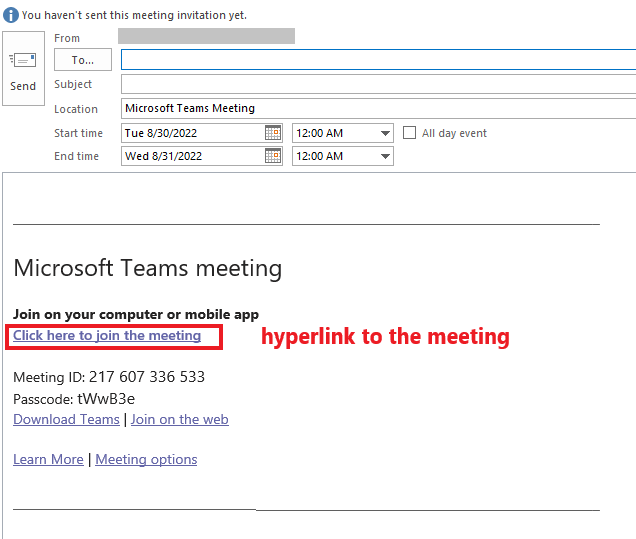Click into the To recipients field

click(378, 60)
